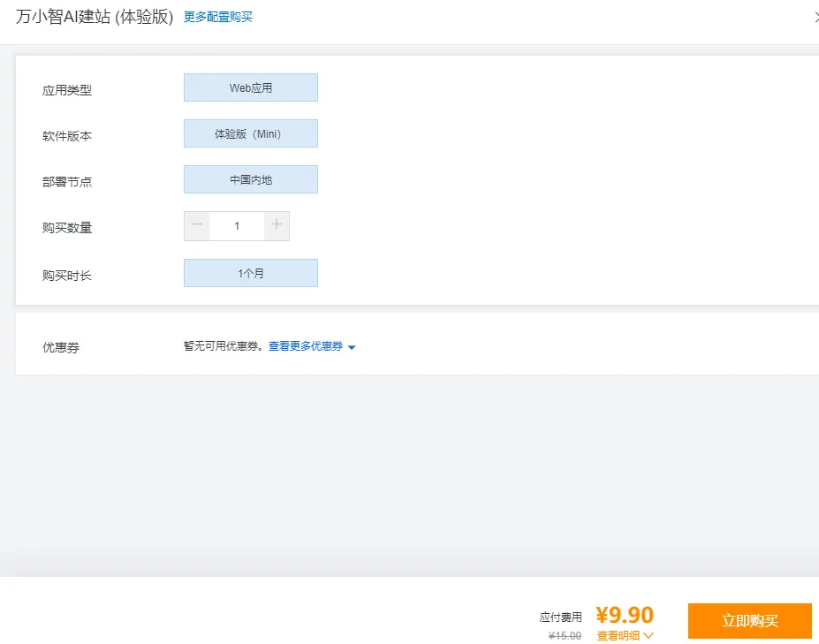The width and height of the screenshot is (819, 644).
Task: Open the 更多配置购买 link
Action: tap(218, 18)
